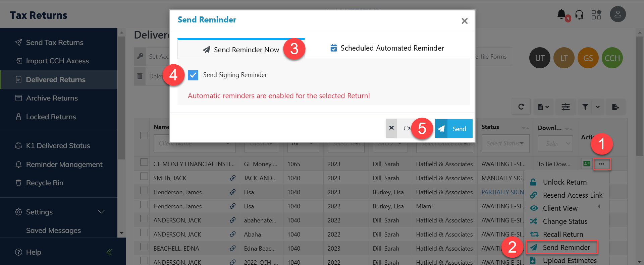The width and height of the screenshot is (644, 265).
Task: Switch to Scheduled Automated Reminder tab
Action: click(387, 48)
